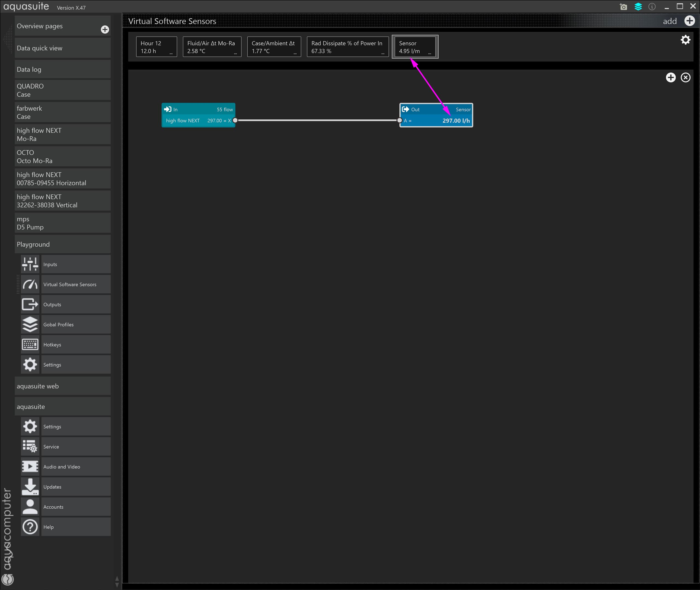Open virtual sensors gear settings icon
This screenshot has width=700, height=590.
coord(685,40)
